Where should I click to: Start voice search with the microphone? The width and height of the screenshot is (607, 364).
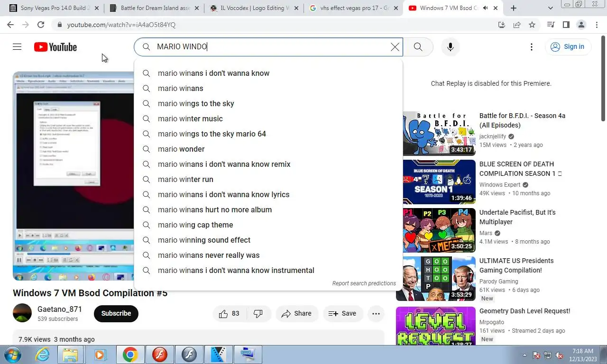point(451,46)
